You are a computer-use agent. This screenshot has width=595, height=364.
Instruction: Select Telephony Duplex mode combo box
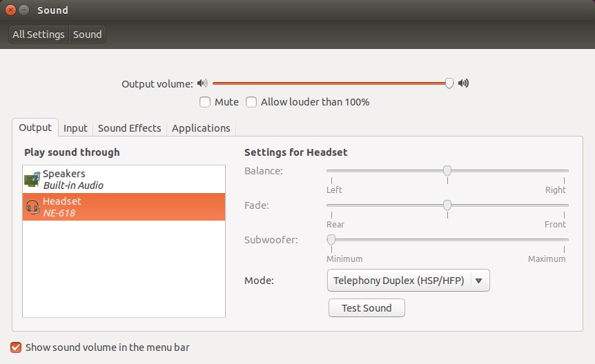coord(400,281)
